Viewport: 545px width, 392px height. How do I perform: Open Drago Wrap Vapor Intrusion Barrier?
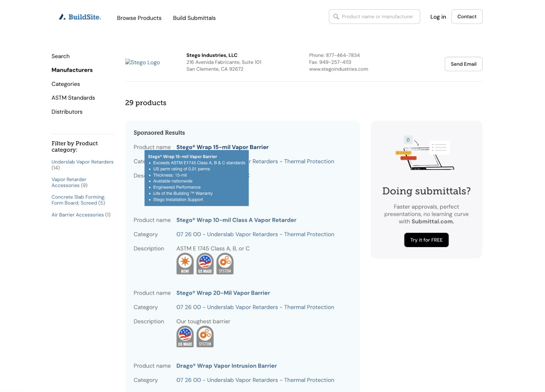226,366
